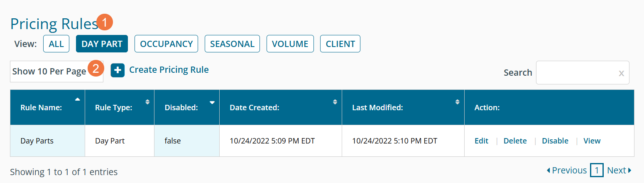This screenshot has height=183, width=644.
Task: Sort by Last Modified arrows
Action: [457, 101]
